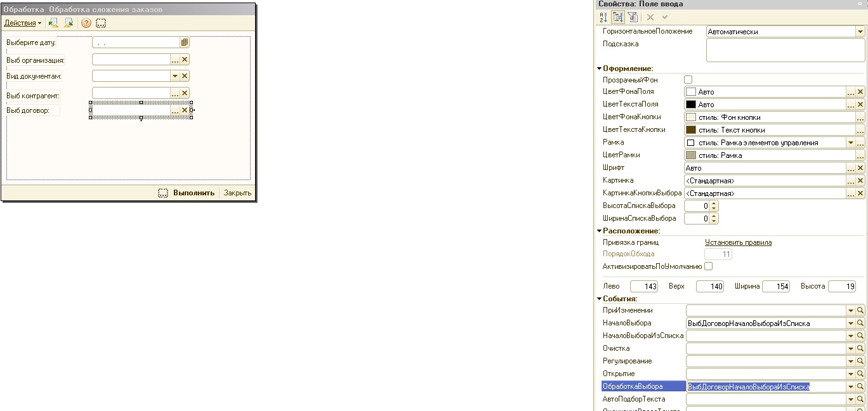Click the Выполнить button
The width and height of the screenshot is (868, 411).
[194, 193]
